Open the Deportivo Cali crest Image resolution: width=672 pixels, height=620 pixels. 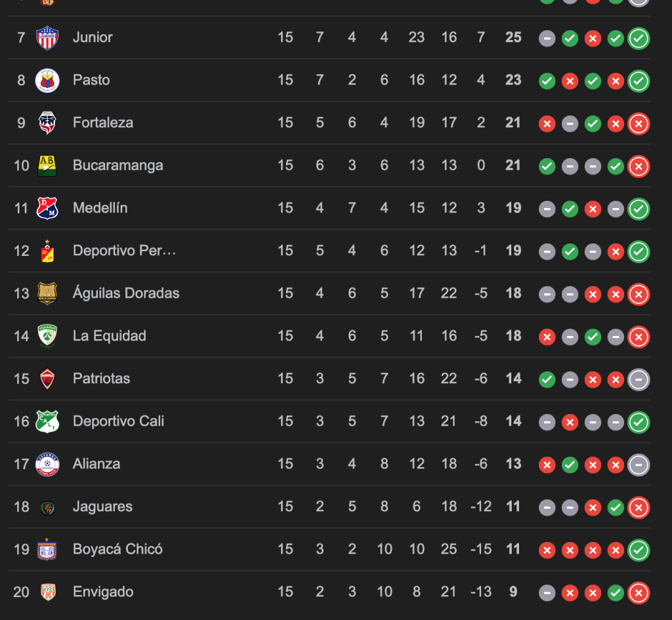tap(47, 422)
